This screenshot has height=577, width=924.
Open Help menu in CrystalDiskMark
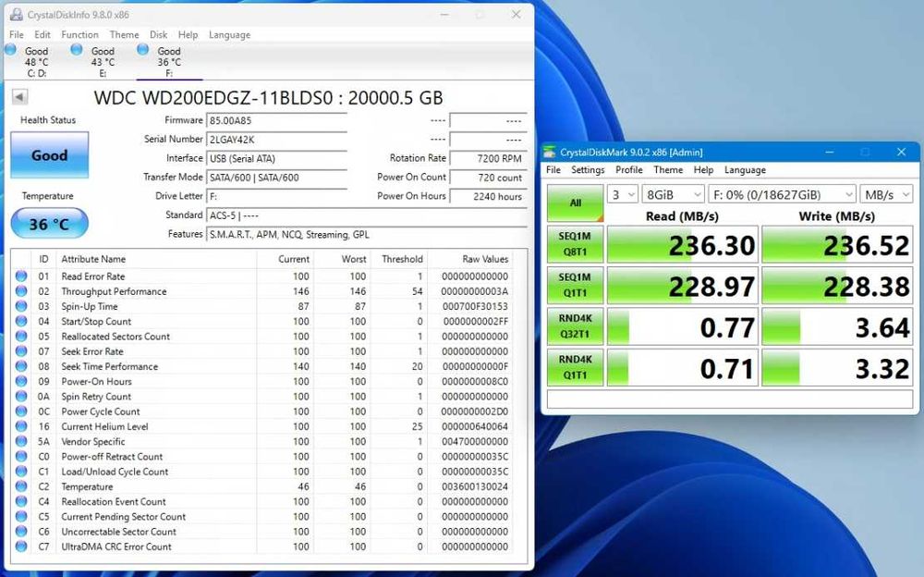(x=703, y=170)
